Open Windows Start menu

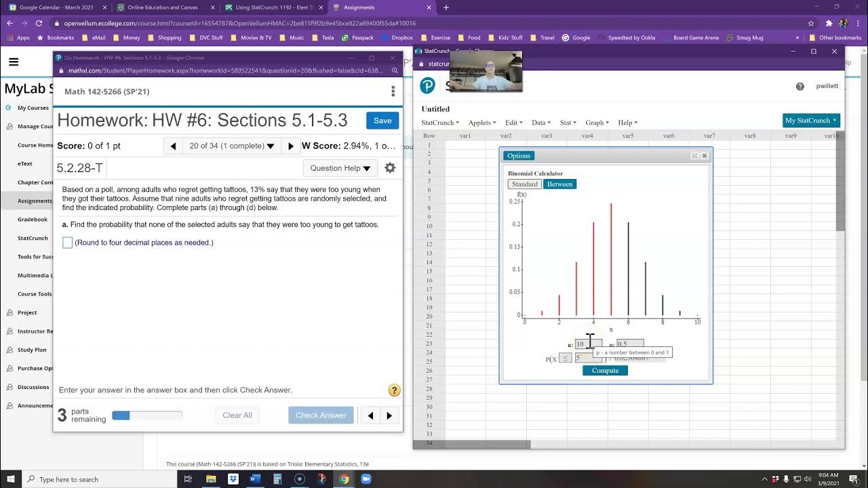pos(11,479)
